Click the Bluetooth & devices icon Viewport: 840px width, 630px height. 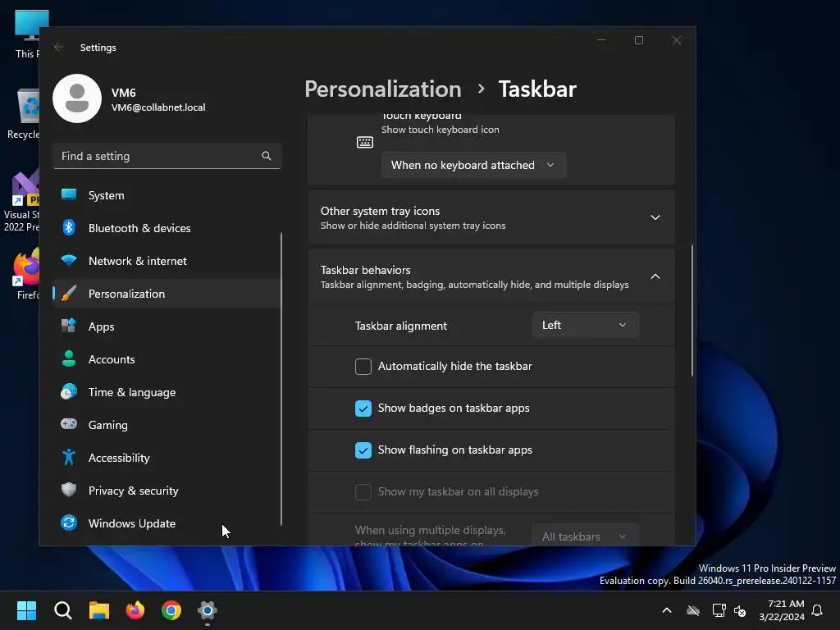click(x=69, y=228)
